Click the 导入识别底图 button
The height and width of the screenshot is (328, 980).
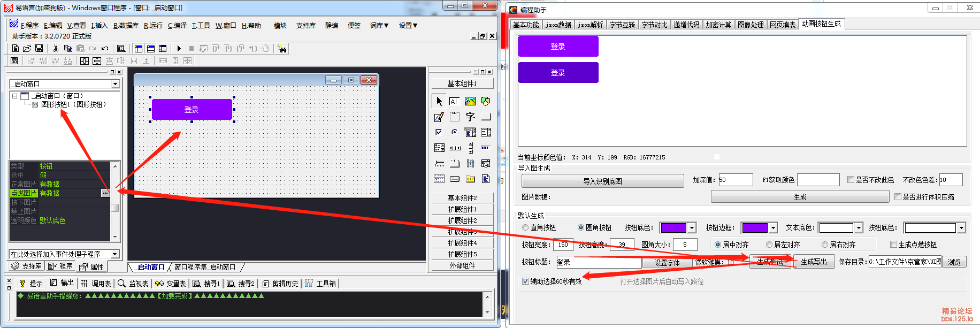point(602,181)
